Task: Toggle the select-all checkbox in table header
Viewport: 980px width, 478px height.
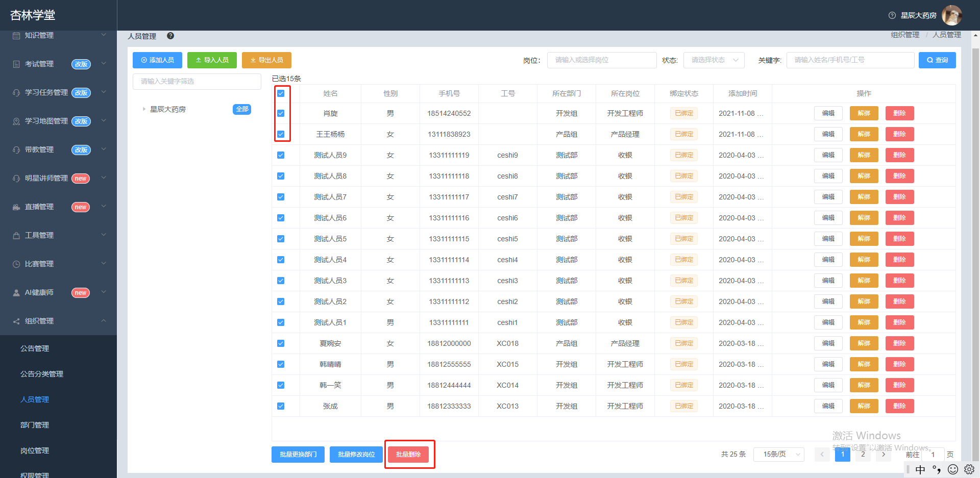Action: tap(281, 93)
